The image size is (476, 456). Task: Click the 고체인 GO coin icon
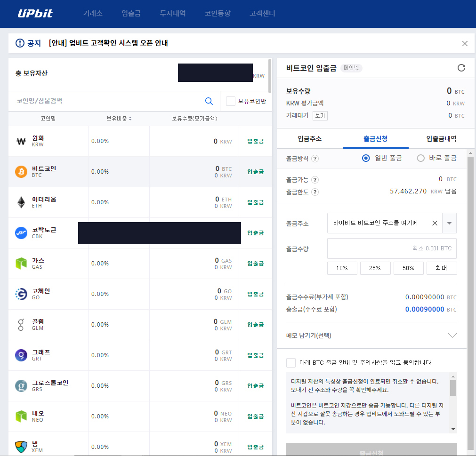click(21, 294)
